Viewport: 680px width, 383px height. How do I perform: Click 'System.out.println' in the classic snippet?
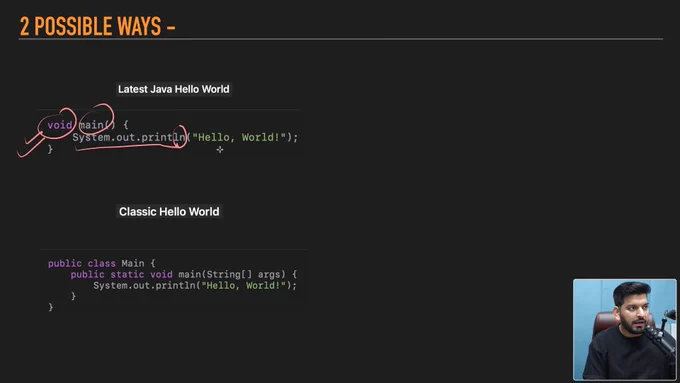[x=144, y=285]
